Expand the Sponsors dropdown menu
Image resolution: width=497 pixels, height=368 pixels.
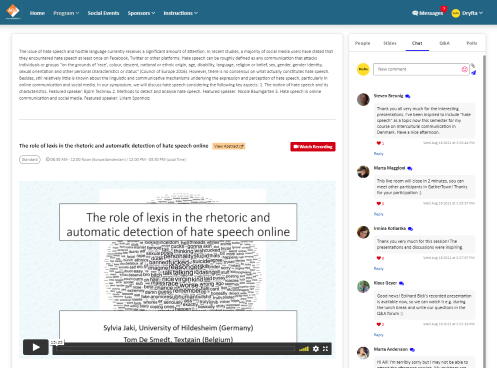(141, 13)
